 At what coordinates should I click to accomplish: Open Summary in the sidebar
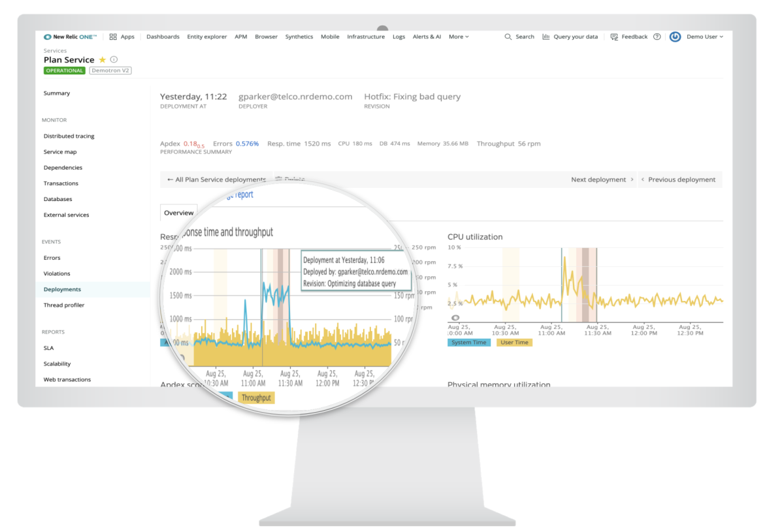(x=57, y=93)
